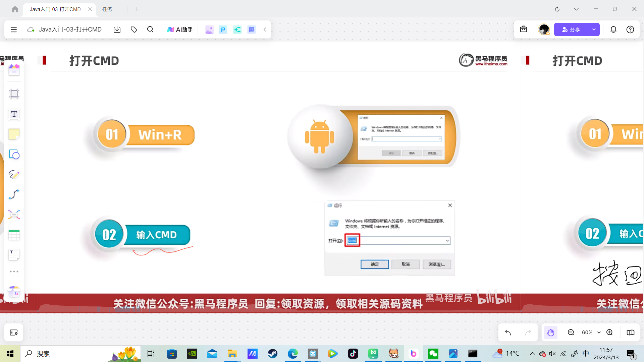The image size is (644, 362).
Task: Toggle the frame list panel
Action: pos(14,333)
